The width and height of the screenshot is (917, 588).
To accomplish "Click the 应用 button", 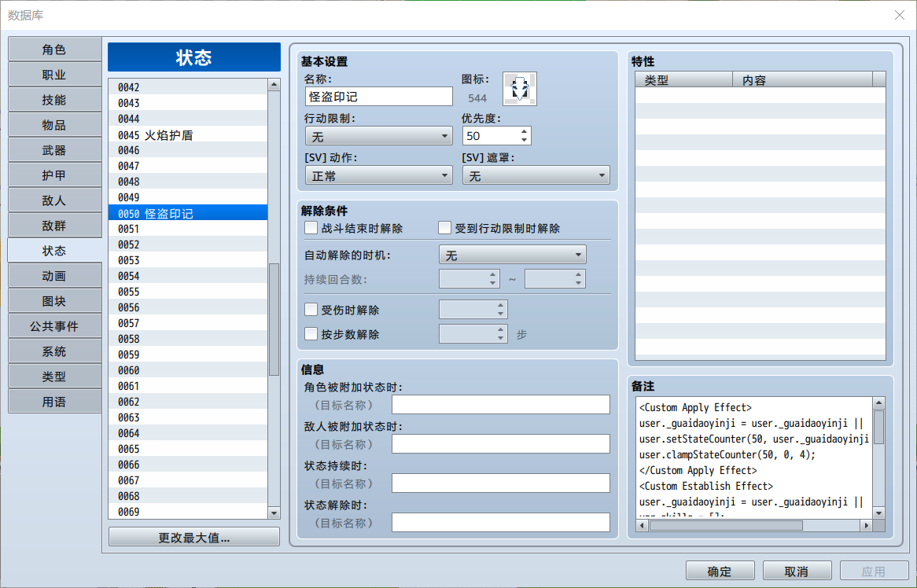I will pos(875,571).
